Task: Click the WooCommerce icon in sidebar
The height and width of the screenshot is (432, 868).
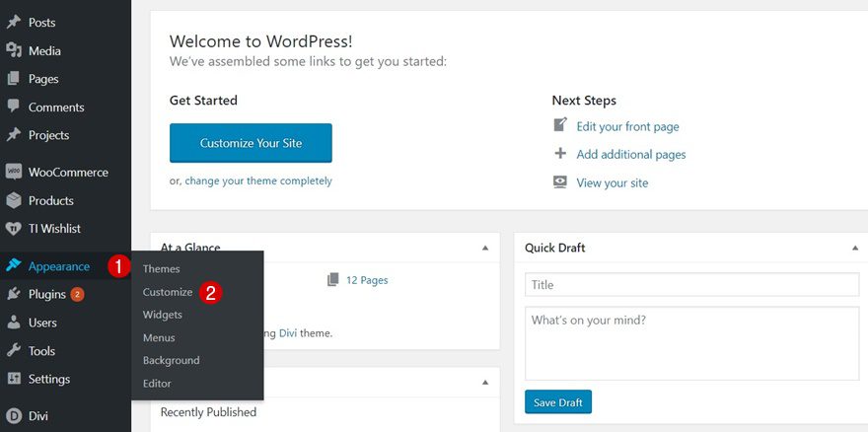Action: [x=14, y=172]
